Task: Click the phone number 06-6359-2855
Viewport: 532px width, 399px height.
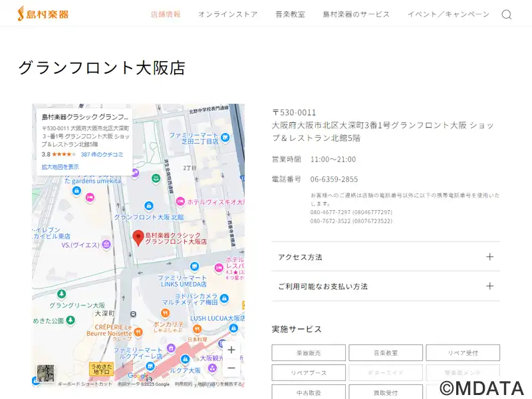Action: pyautogui.click(x=334, y=179)
